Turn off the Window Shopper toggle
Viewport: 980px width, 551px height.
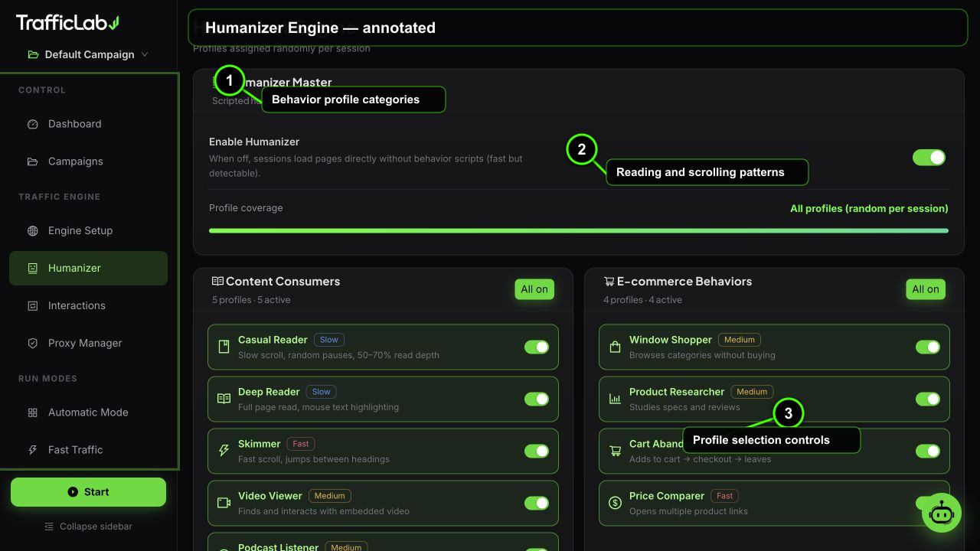click(928, 347)
